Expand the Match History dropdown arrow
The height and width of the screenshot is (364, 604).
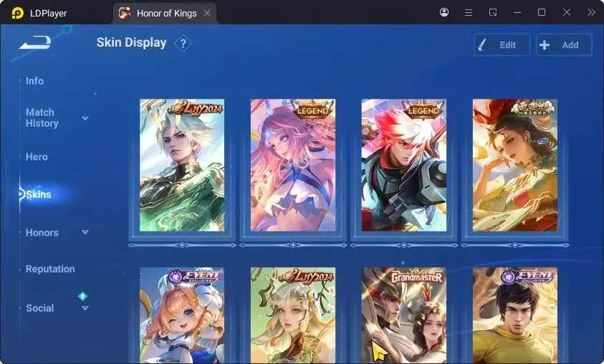(x=85, y=118)
